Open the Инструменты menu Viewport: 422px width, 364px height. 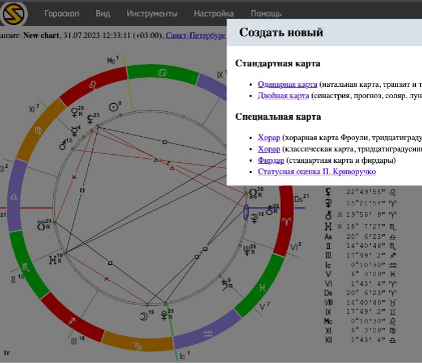click(x=152, y=14)
